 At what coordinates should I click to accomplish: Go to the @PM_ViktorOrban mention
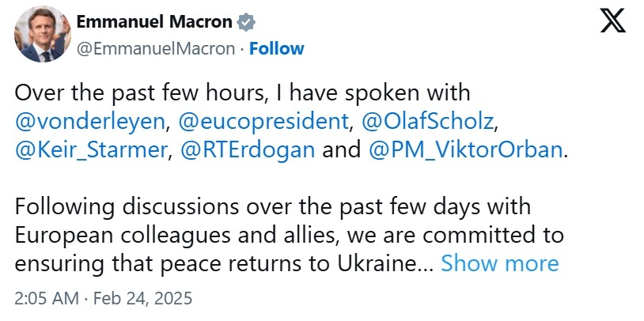pos(465,150)
